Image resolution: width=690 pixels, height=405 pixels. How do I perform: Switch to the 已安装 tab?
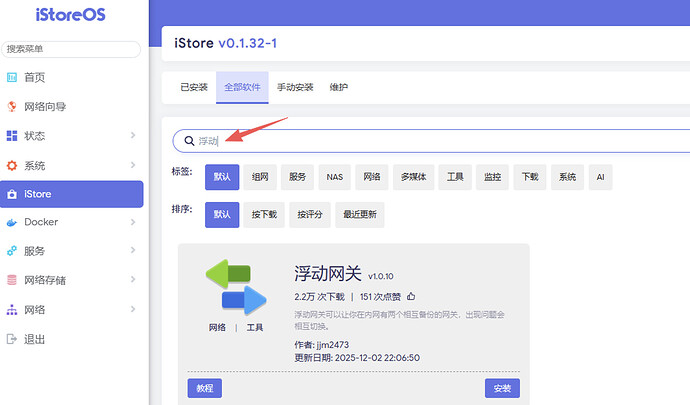(194, 87)
